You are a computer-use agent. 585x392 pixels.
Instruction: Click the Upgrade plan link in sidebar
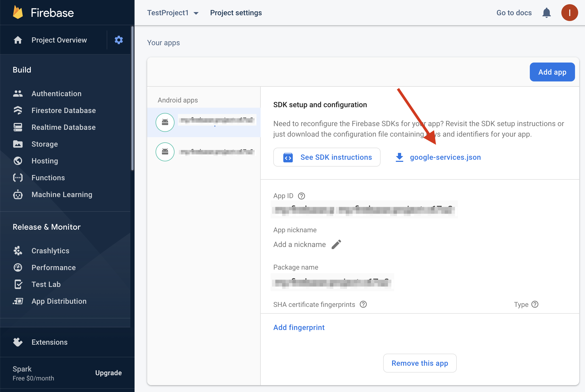click(109, 373)
